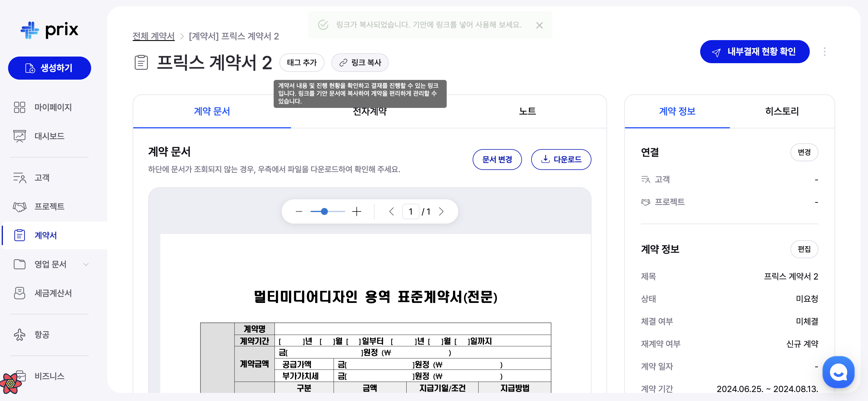Switch to 히스토리 tab
The width and height of the screenshot is (868, 401).
pyautogui.click(x=782, y=111)
